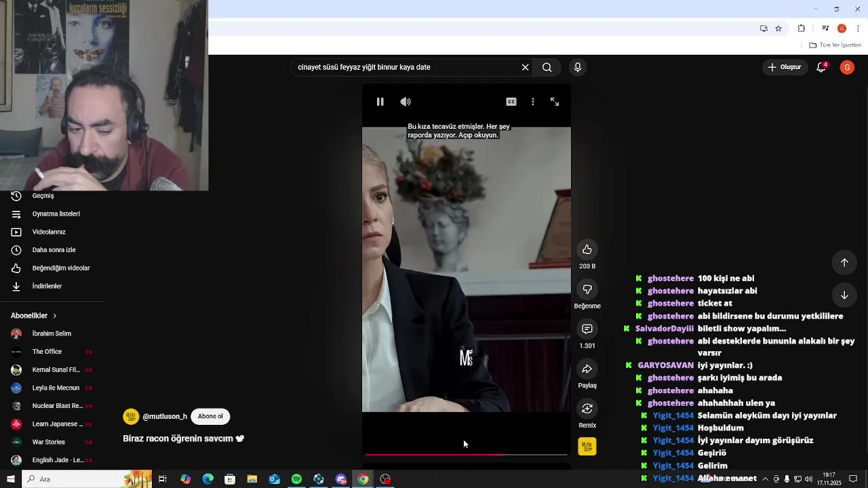868x488 pixels.
Task: Run search with magnifier button
Action: click(x=547, y=67)
